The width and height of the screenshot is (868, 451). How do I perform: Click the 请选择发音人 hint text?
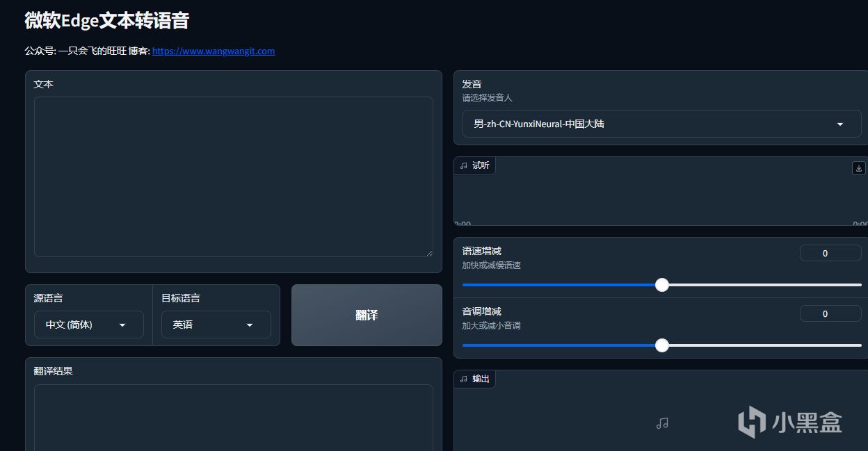coord(487,98)
